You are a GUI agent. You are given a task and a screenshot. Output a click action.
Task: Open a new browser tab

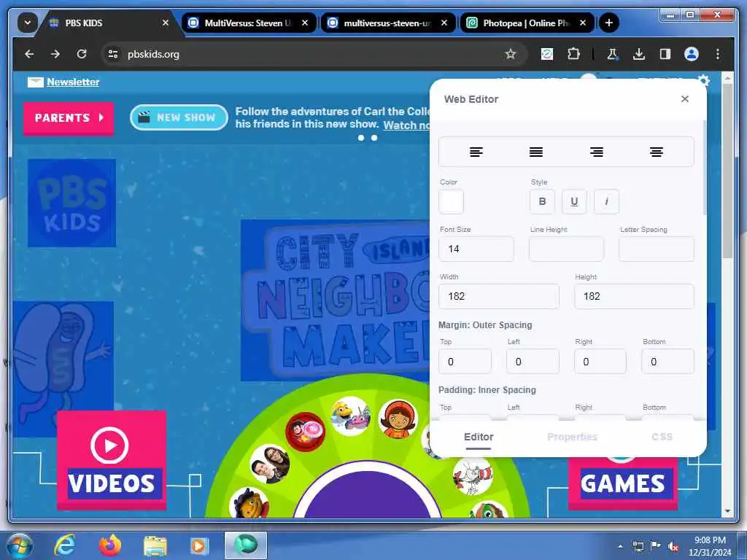click(609, 23)
